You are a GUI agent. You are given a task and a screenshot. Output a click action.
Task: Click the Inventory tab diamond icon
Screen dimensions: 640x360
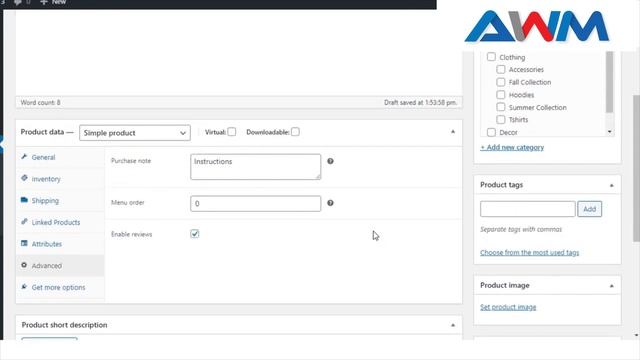tap(24, 178)
